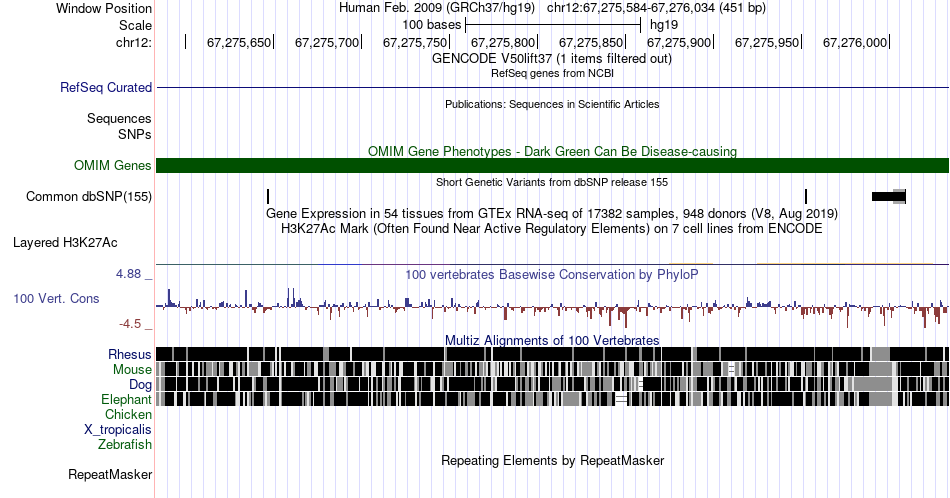Click the OMIM Gene Phenotypes track title
This screenshot has height=498, width=950.
(552, 151)
